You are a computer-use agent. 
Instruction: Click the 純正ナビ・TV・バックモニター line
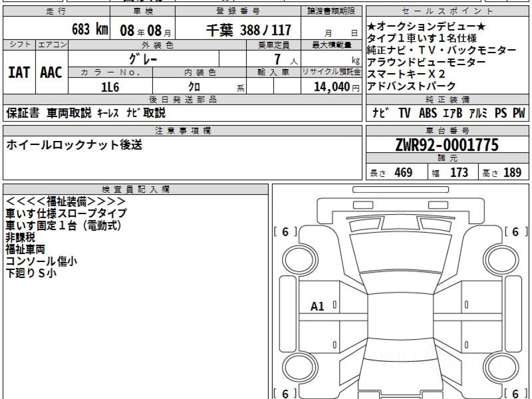click(442, 51)
